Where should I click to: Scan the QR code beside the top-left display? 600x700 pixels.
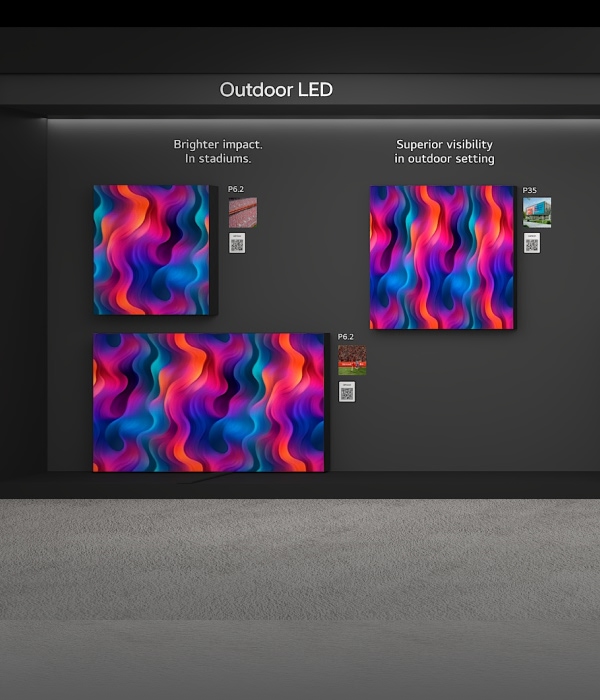[x=236, y=243]
